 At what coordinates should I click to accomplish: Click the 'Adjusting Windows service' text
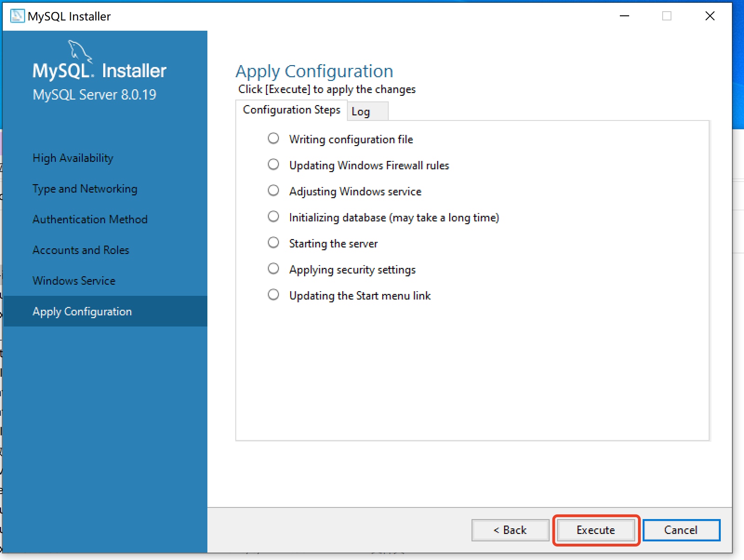(355, 192)
